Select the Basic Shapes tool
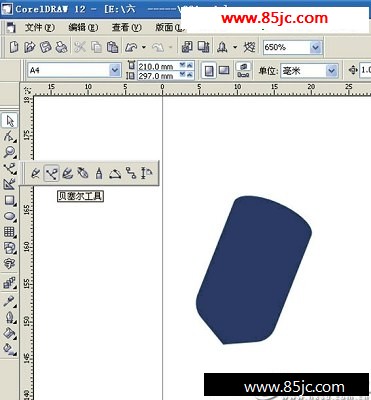371x400 pixels. coord(10,248)
